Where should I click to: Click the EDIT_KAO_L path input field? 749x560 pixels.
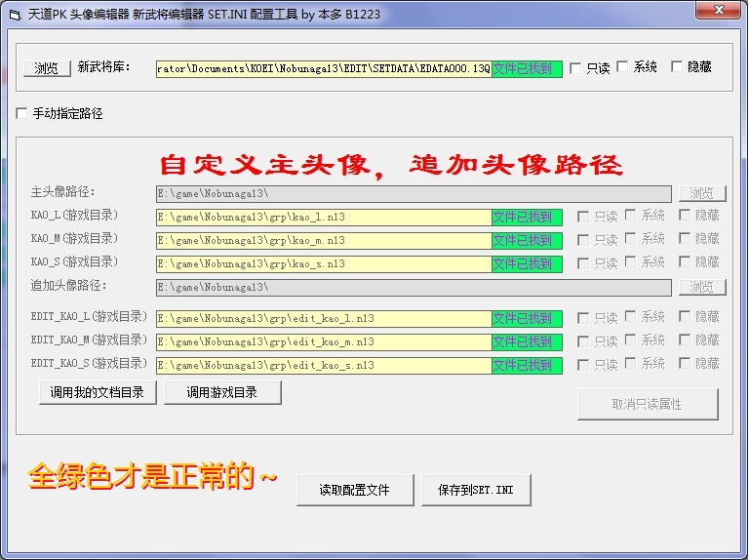323,319
